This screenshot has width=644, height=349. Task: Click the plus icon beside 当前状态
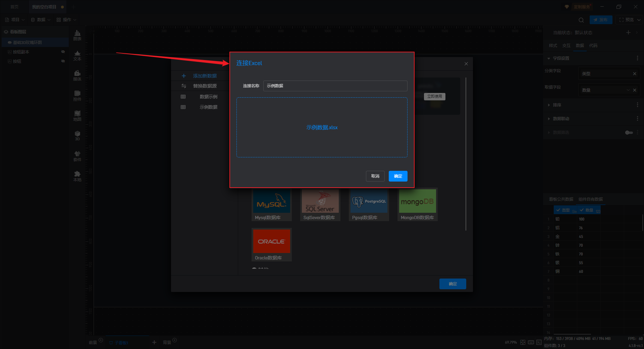coord(628,32)
